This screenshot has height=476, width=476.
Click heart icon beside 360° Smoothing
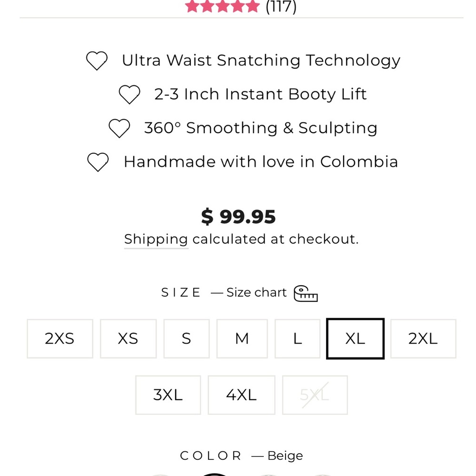pos(119,128)
